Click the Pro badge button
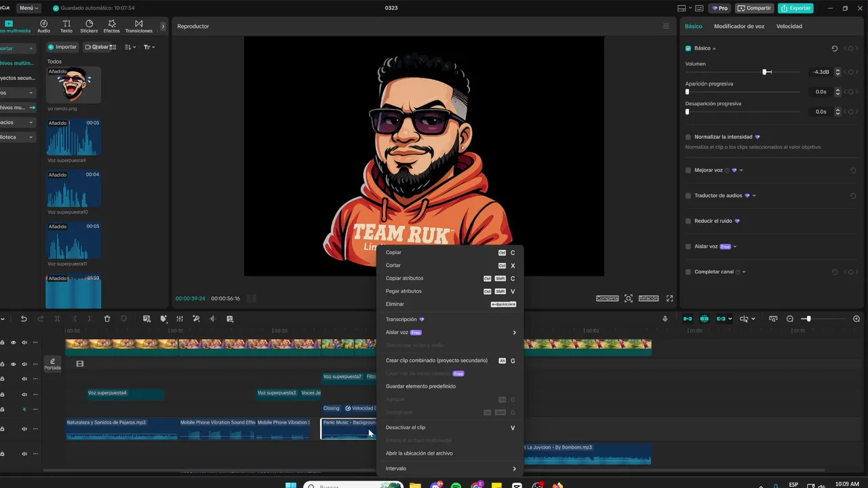The height and width of the screenshot is (488, 868). point(719,8)
